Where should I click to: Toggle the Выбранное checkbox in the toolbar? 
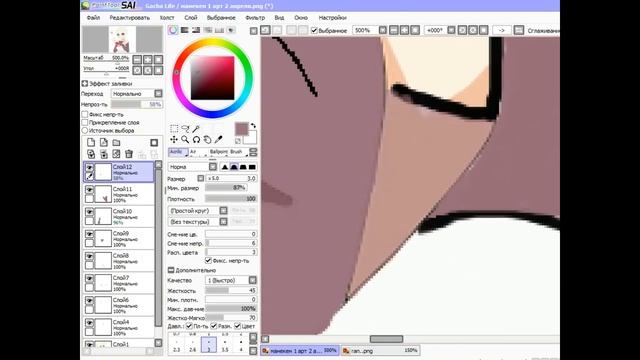pyautogui.click(x=314, y=30)
